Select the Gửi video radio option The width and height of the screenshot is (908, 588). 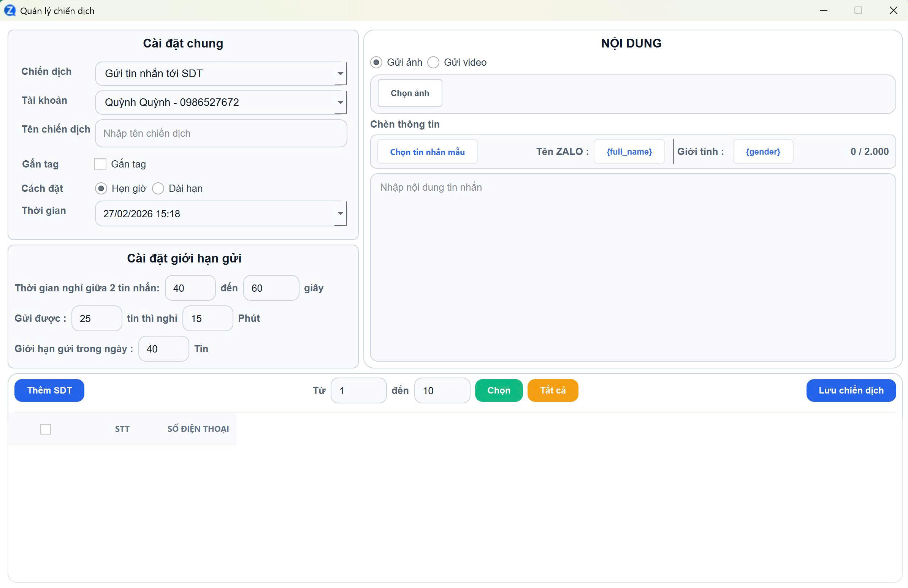click(x=433, y=62)
